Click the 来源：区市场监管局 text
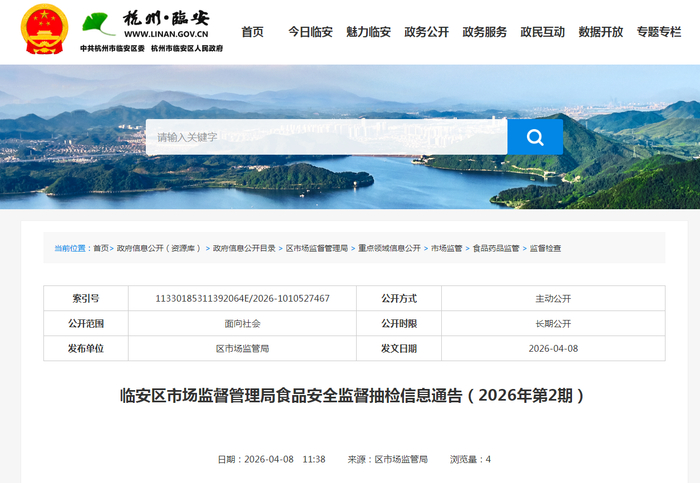 [388, 459]
